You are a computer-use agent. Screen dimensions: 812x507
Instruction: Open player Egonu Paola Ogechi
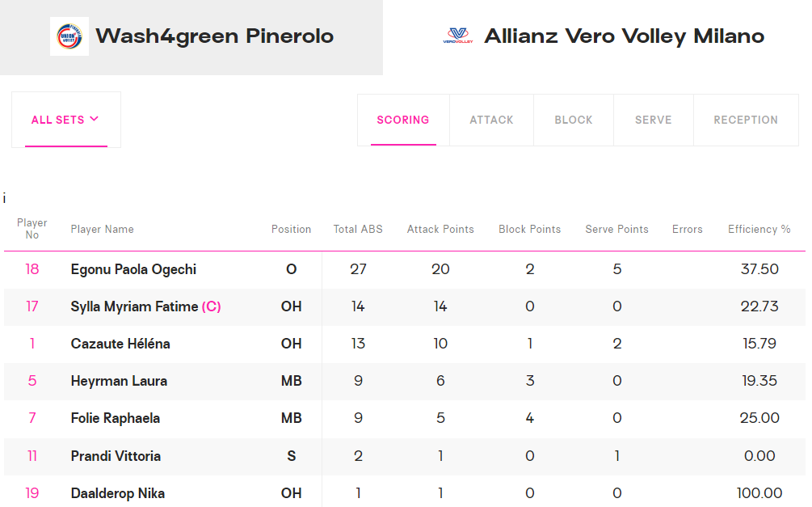(x=133, y=269)
